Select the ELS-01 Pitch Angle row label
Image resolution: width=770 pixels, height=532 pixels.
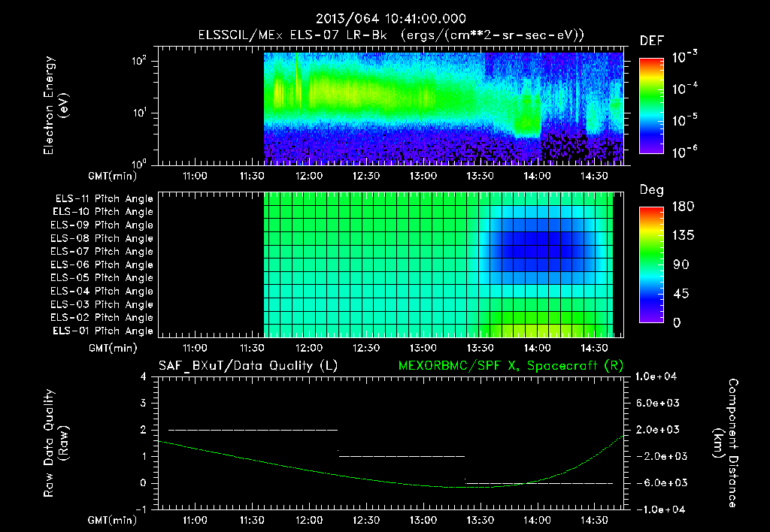[103, 331]
